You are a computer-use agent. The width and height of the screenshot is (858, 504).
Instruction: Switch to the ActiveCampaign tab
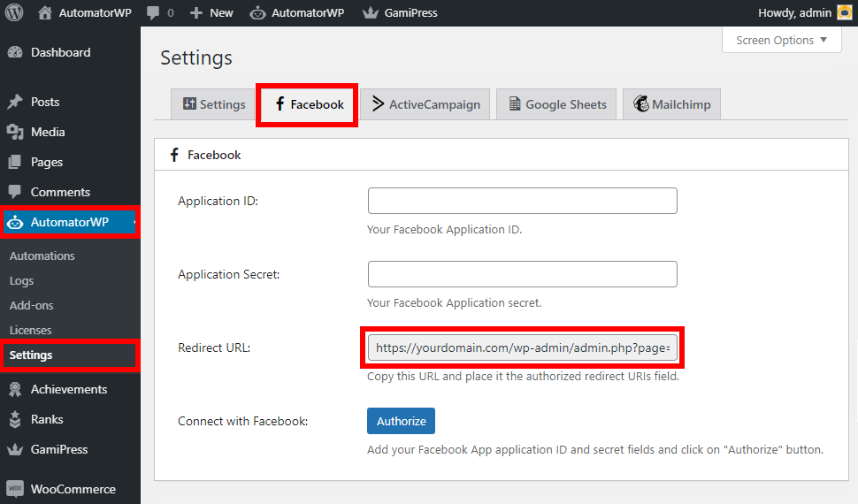point(425,104)
